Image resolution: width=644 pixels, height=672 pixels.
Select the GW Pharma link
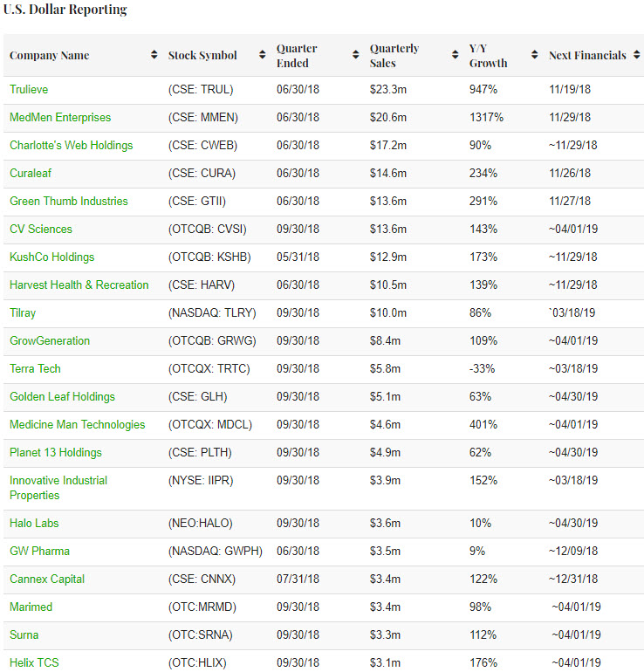(39, 551)
